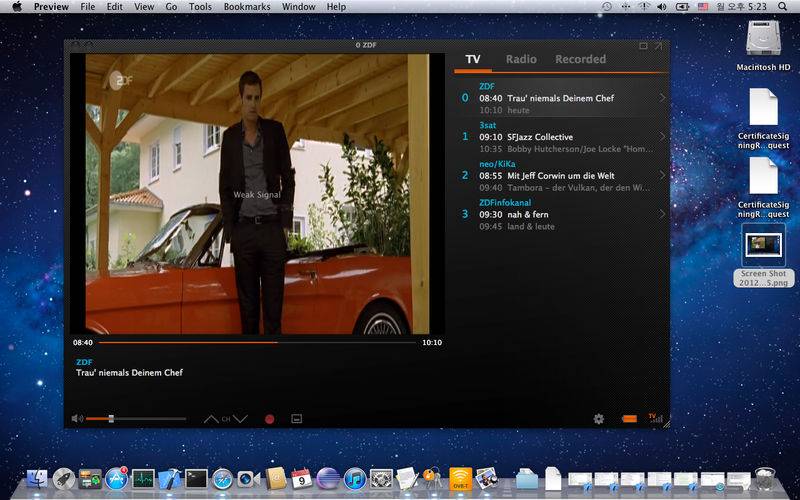Click the nah & fern program

[x=528, y=214]
